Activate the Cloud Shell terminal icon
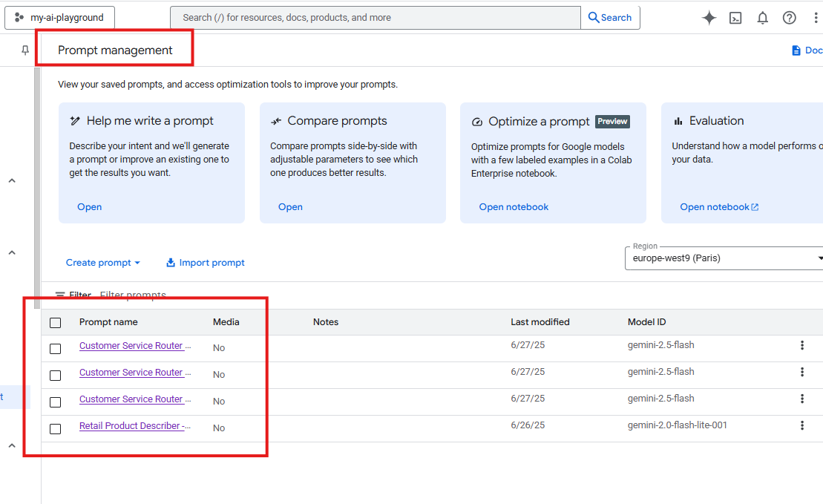The width and height of the screenshot is (823, 504). tap(735, 18)
